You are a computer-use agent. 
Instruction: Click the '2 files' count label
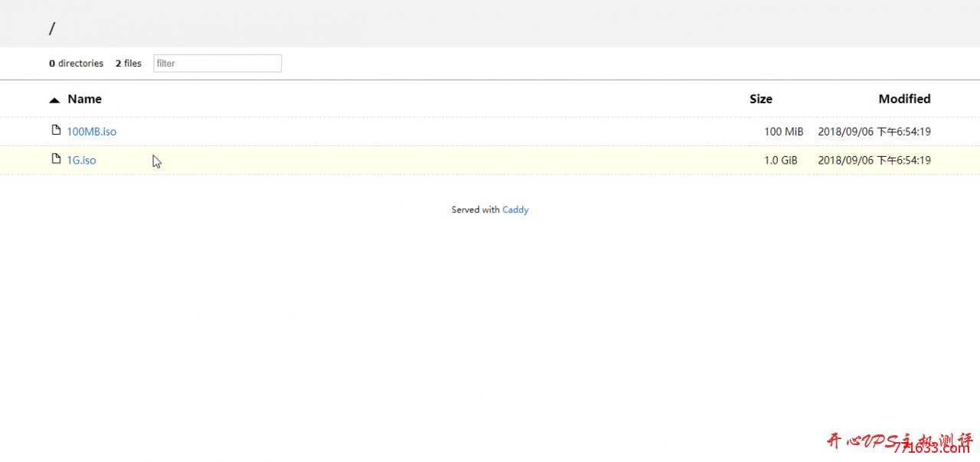(x=129, y=63)
